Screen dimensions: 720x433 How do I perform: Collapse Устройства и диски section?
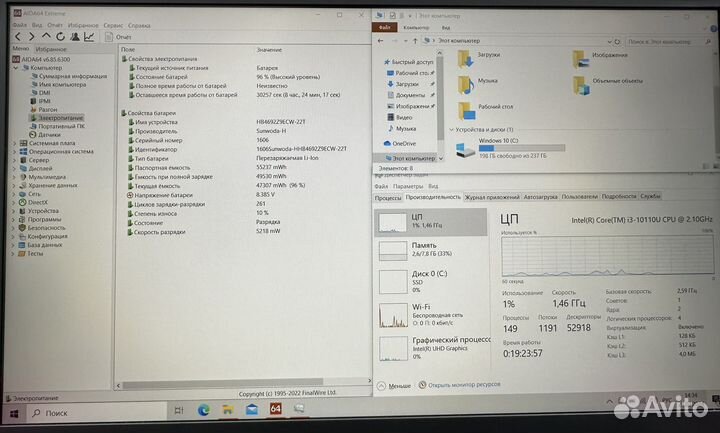tap(451, 130)
